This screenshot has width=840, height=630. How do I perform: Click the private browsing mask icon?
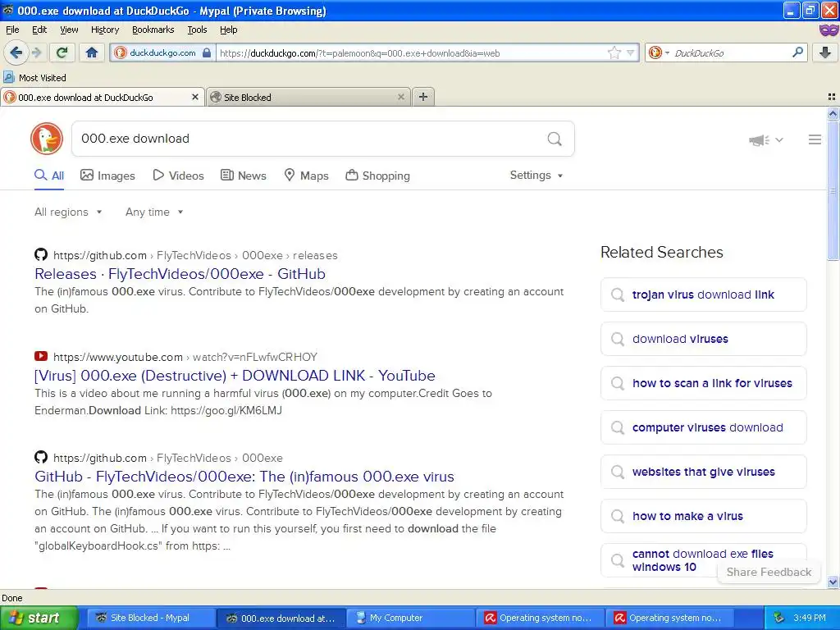[x=829, y=30]
